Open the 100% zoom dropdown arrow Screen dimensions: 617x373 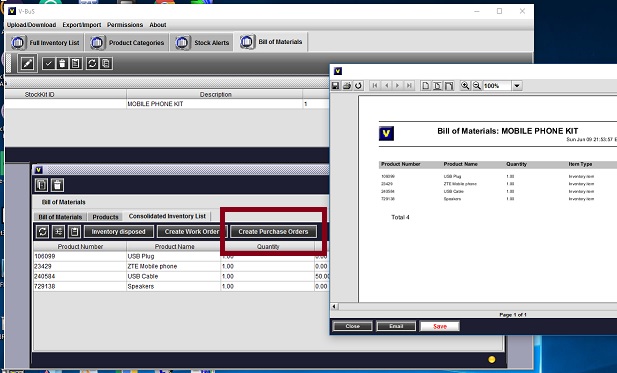coord(517,85)
